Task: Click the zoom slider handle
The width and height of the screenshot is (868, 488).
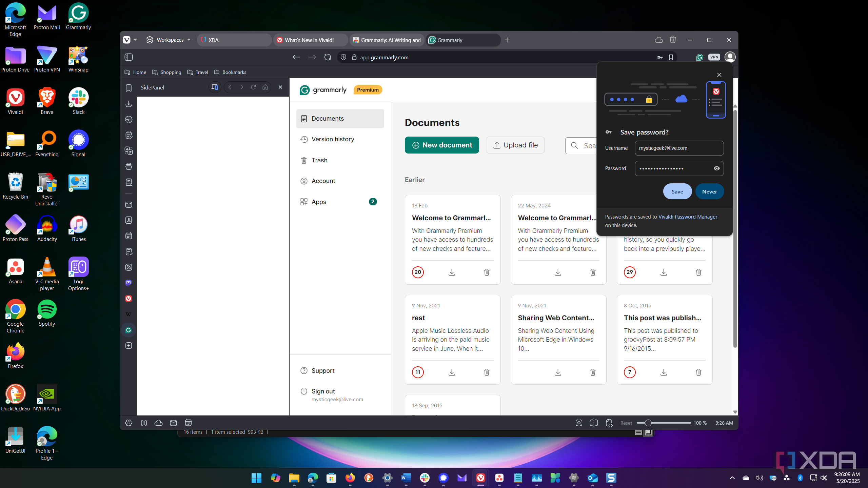Action: click(648, 423)
